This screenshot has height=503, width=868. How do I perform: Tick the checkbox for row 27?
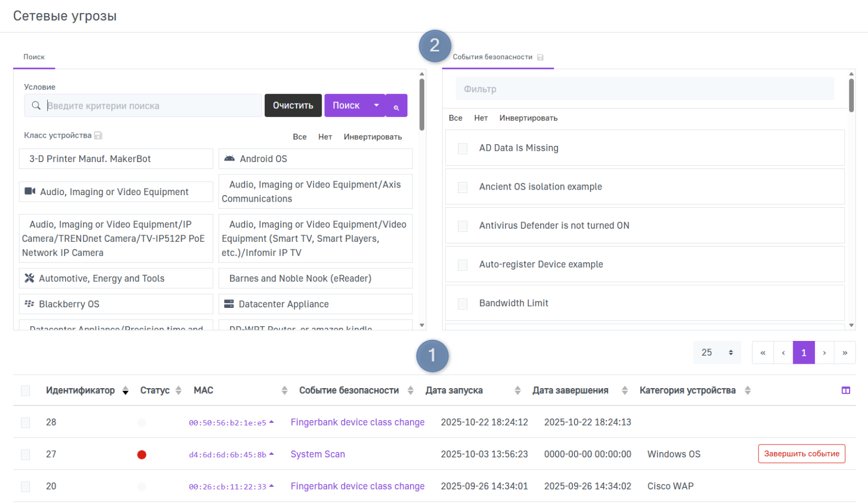(x=25, y=454)
